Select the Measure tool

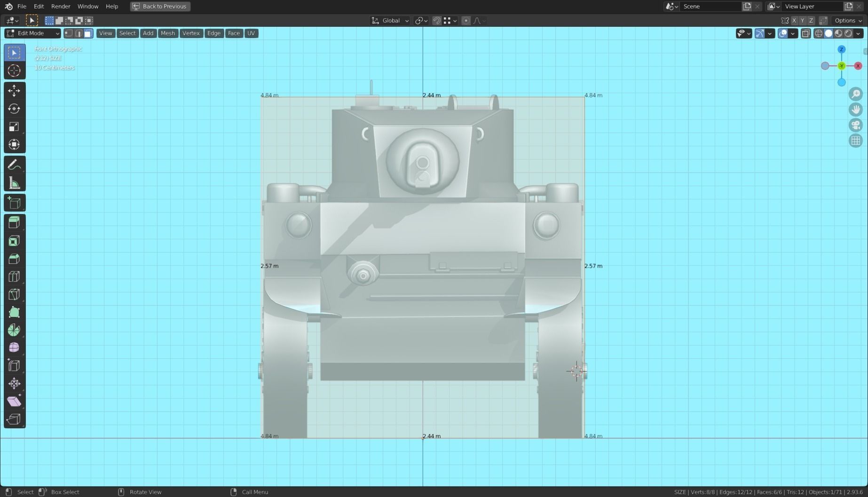(x=14, y=183)
